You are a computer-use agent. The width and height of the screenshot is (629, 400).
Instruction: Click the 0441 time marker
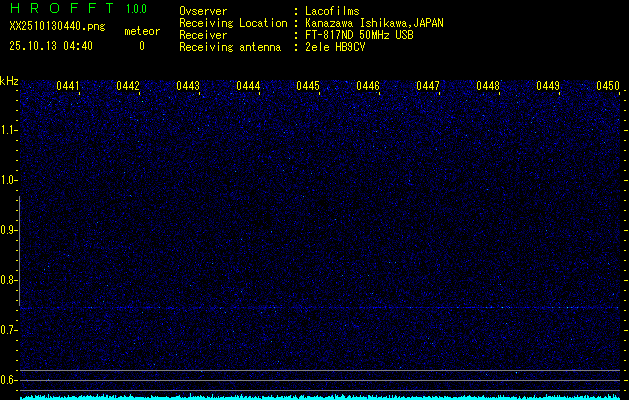[68, 87]
